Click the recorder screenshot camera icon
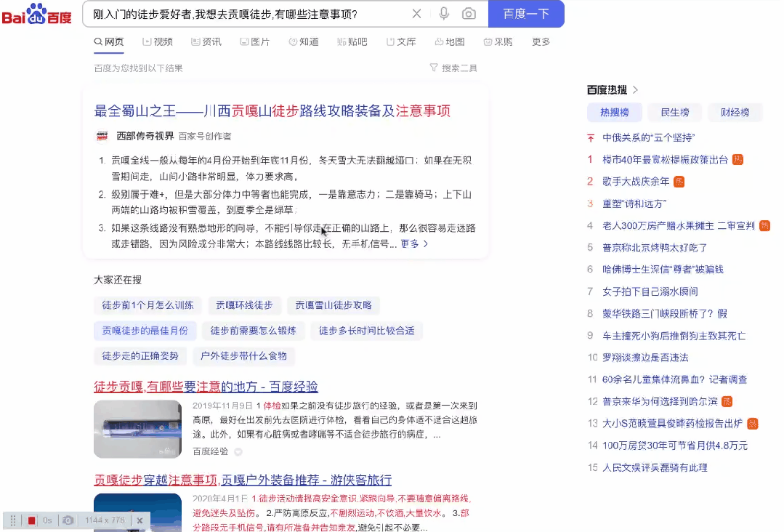 tap(68, 520)
